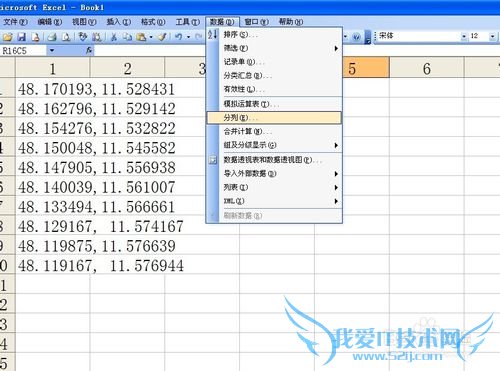Click the Permission document icon in toolbar
Screen dimensions: 500x371
tap(36, 37)
